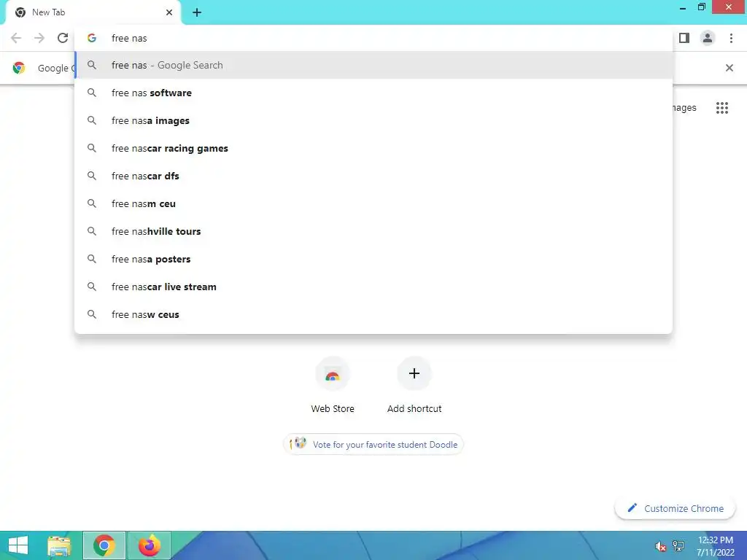Image resolution: width=747 pixels, height=560 pixels.
Task: Select 'free nasa images' suggestion
Action: click(373, 120)
